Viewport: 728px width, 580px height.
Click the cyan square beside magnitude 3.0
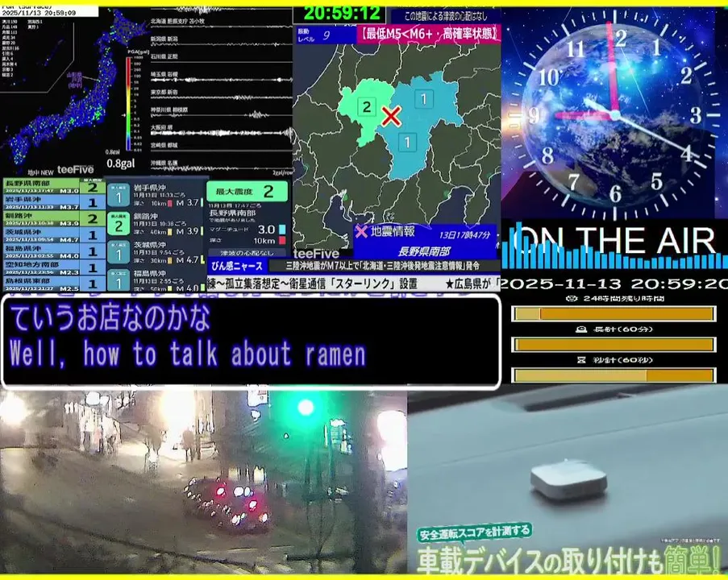coord(282,230)
